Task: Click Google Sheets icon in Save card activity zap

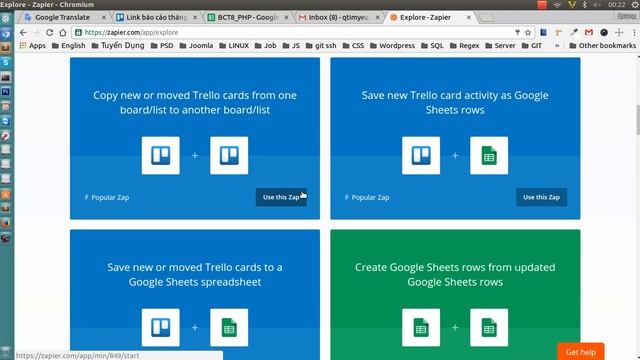Action: click(489, 156)
